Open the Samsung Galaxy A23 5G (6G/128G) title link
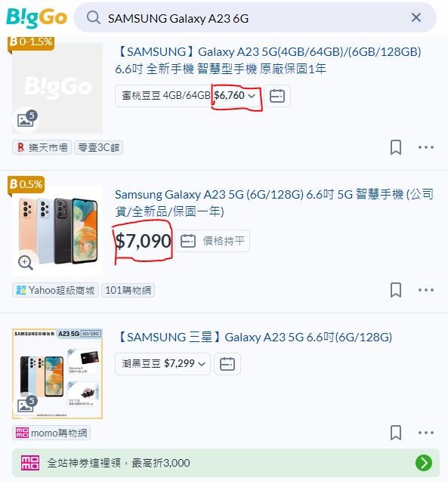448x481 pixels. tap(274, 203)
